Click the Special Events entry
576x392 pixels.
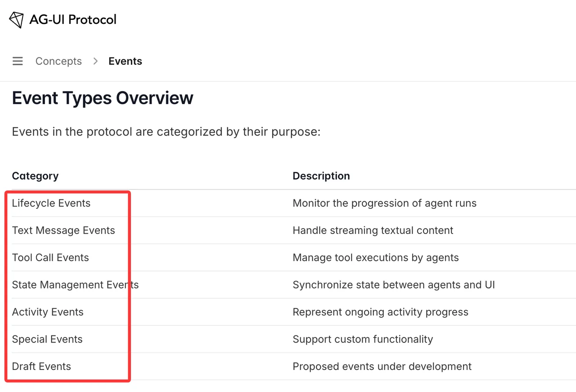pos(47,339)
